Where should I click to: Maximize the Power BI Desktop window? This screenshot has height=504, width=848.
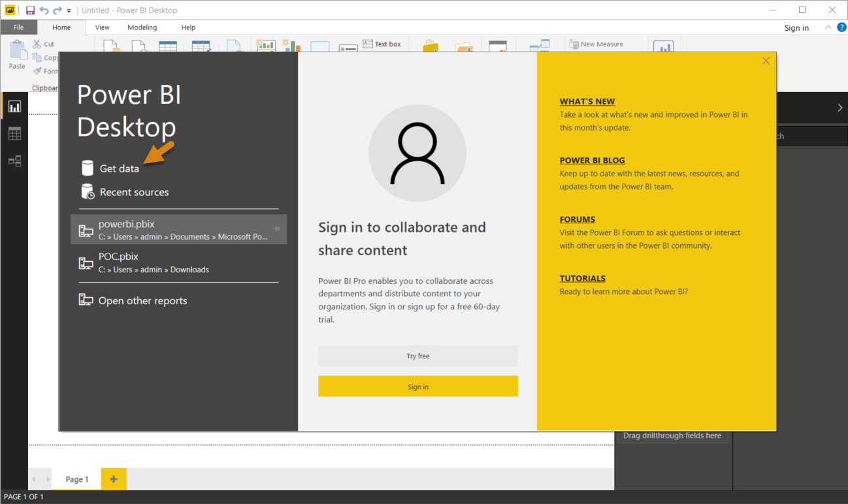click(x=803, y=10)
